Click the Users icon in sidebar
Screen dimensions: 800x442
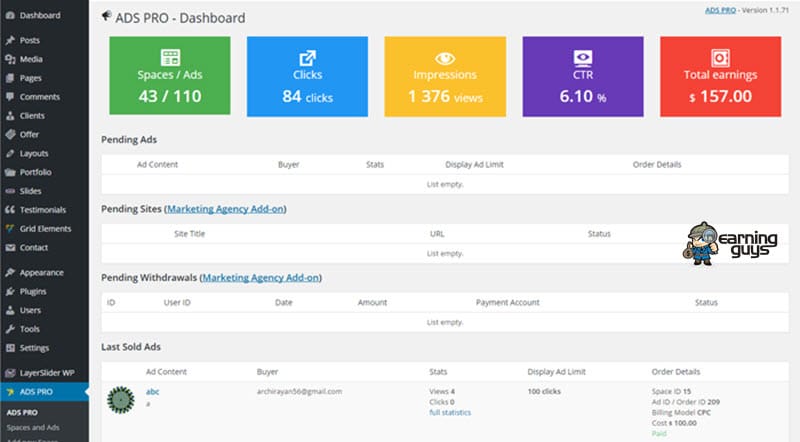tap(10, 310)
